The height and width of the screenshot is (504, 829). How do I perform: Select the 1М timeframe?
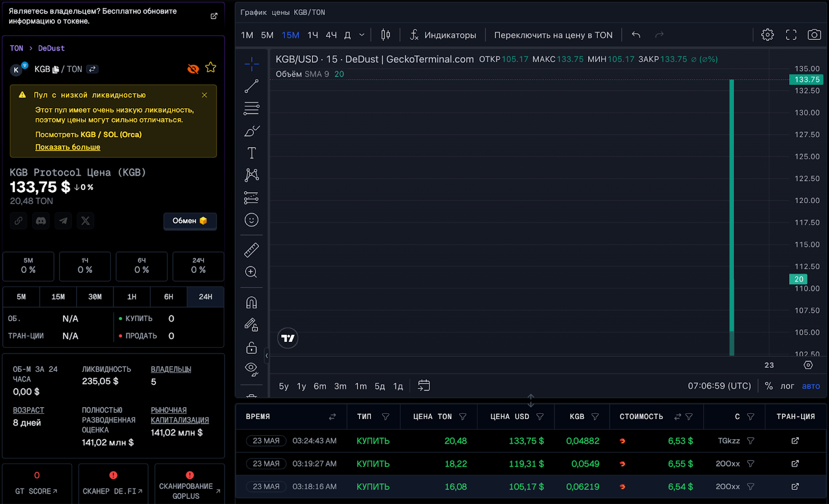point(247,35)
